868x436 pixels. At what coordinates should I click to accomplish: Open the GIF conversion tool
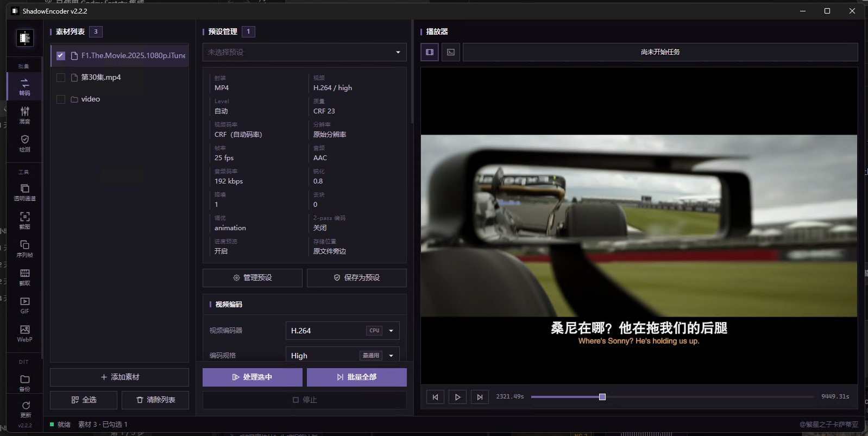24,305
